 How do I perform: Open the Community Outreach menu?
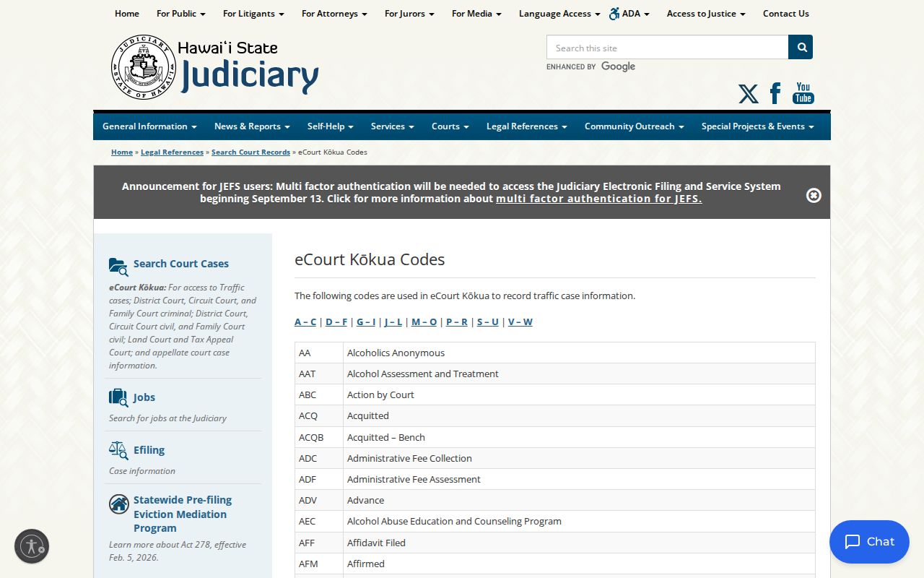[x=635, y=126]
